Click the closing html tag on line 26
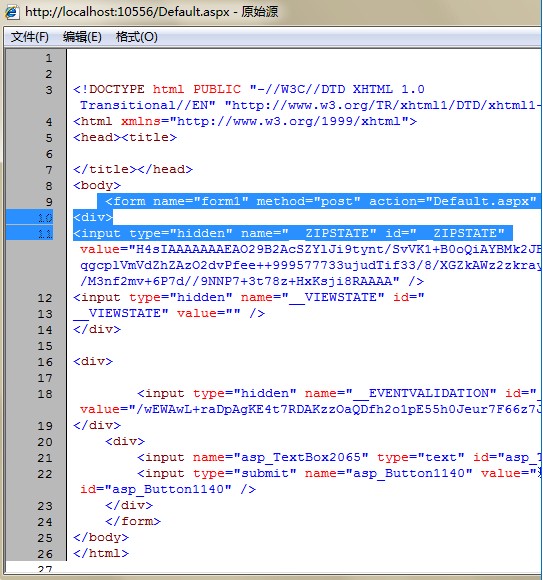 [x=101, y=553]
